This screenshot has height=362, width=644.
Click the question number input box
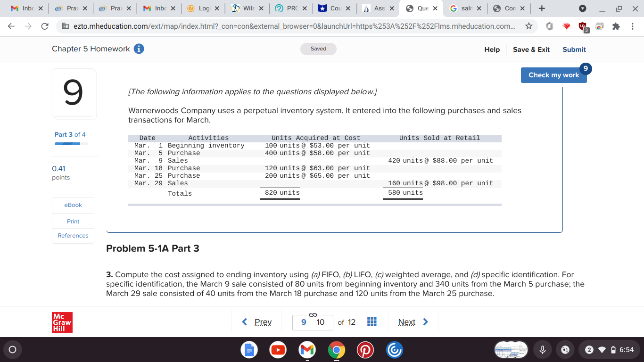313,322
